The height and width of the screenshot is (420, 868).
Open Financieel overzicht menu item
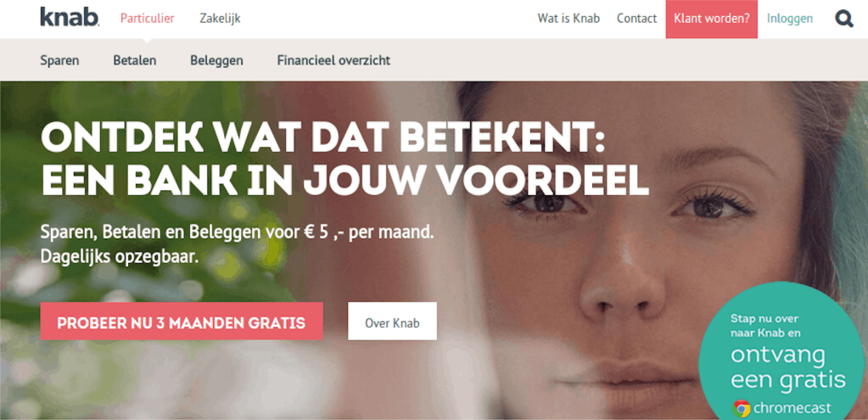click(333, 60)
